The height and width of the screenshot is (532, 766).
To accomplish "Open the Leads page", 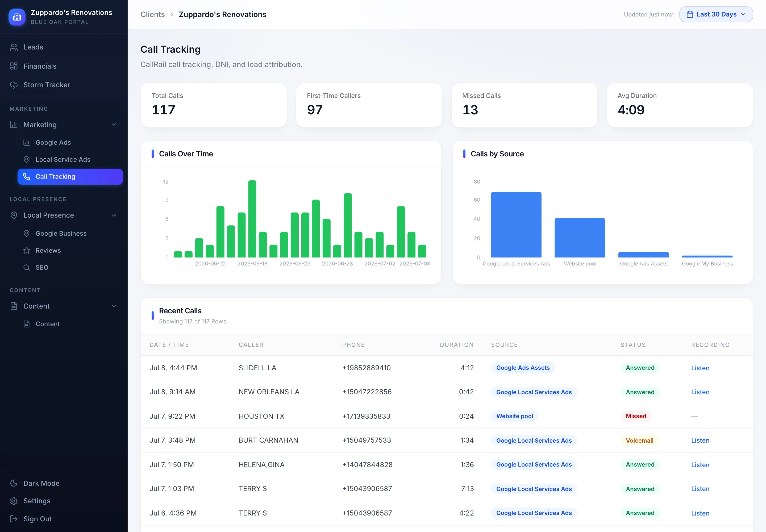I will point(64,47).
